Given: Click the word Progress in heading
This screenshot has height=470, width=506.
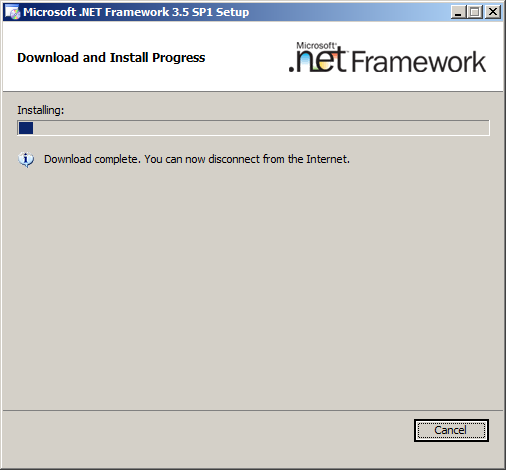Looking at the screenshot, I should coord(179,58).
